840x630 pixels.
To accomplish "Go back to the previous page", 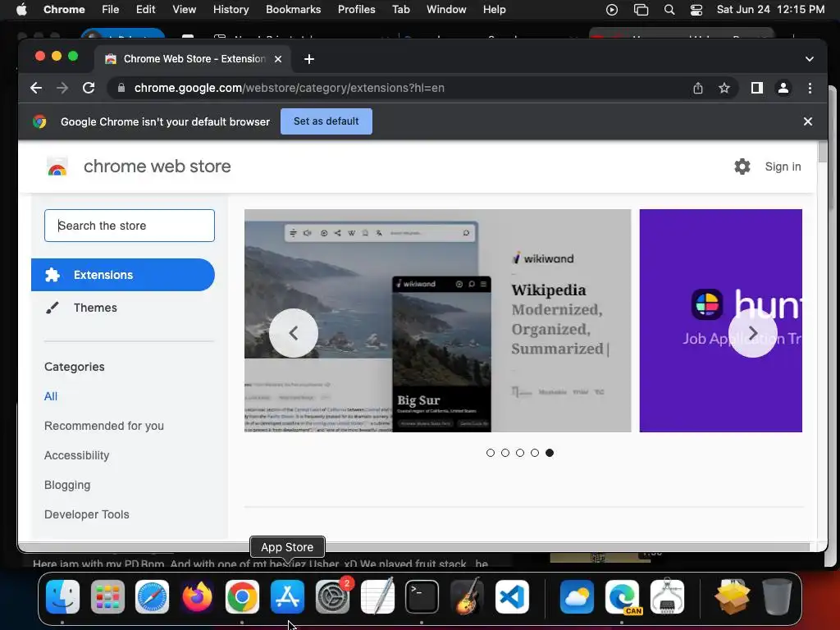I will pos(36,88).
